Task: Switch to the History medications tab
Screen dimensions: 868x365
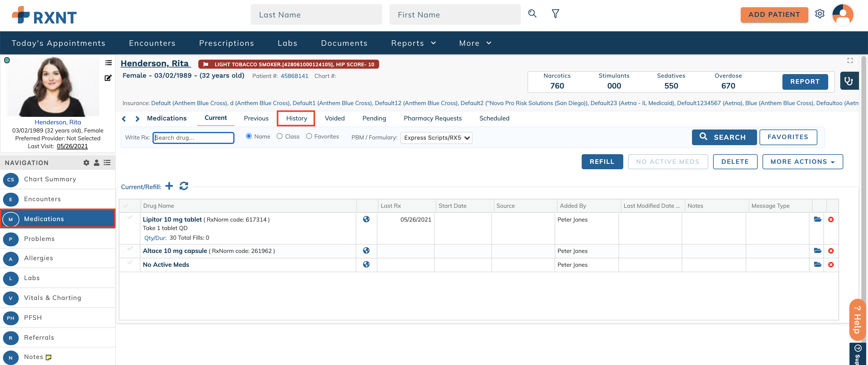Action: pyautogui.click(x=296, y=118)
